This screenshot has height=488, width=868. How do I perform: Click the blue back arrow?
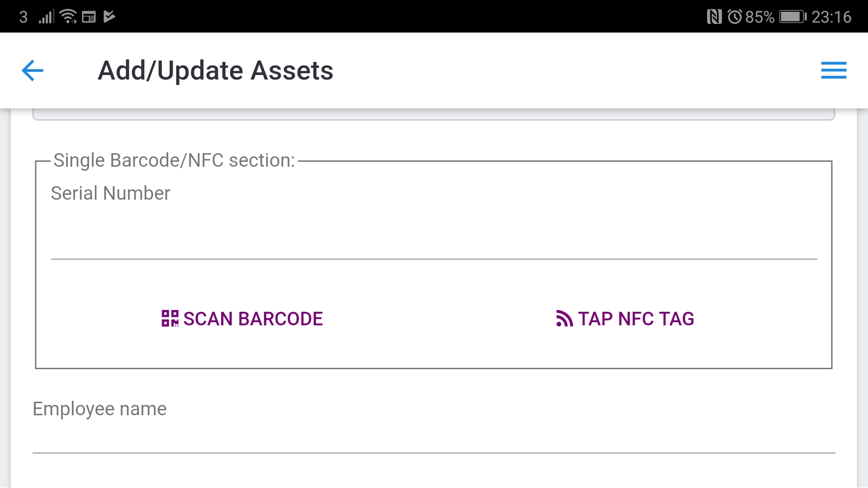[x=32, y=70]
